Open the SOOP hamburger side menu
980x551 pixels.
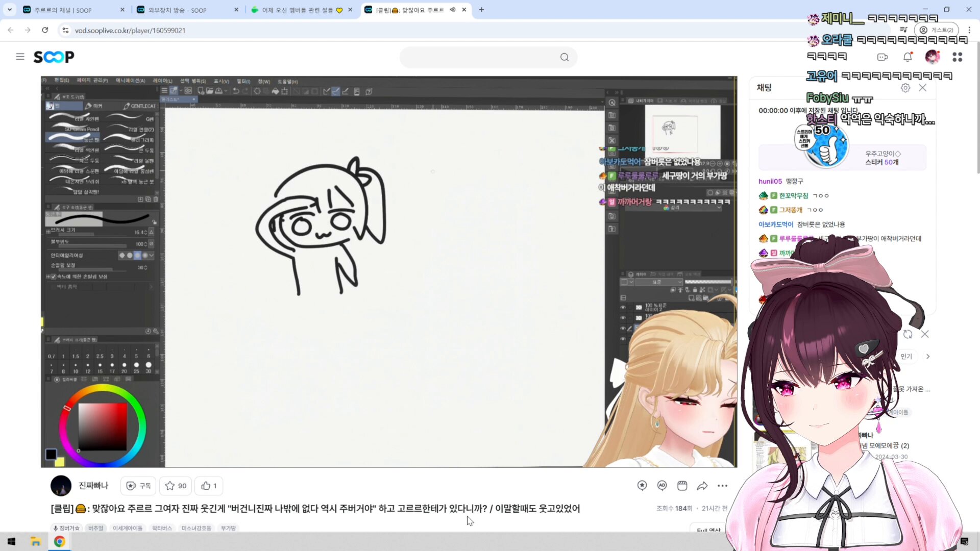click(x=20, y=57)
